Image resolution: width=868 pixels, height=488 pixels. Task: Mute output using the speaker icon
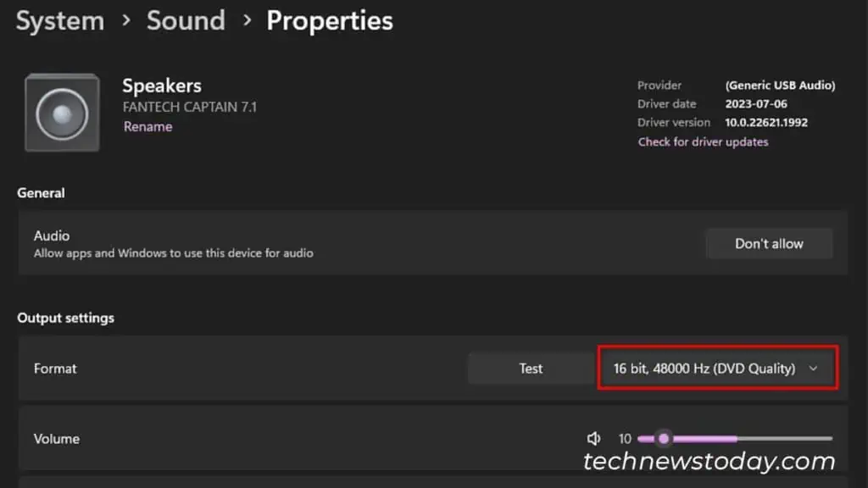pos(593,439)
